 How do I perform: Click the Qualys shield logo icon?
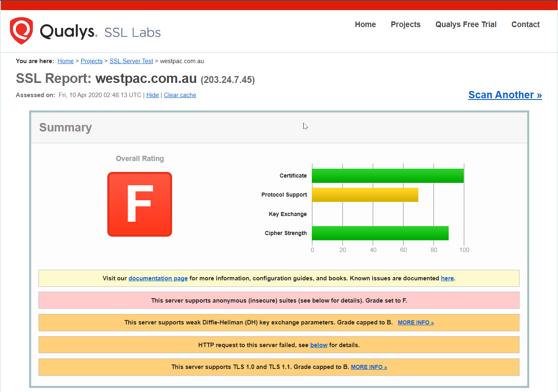tap(21, 31)
